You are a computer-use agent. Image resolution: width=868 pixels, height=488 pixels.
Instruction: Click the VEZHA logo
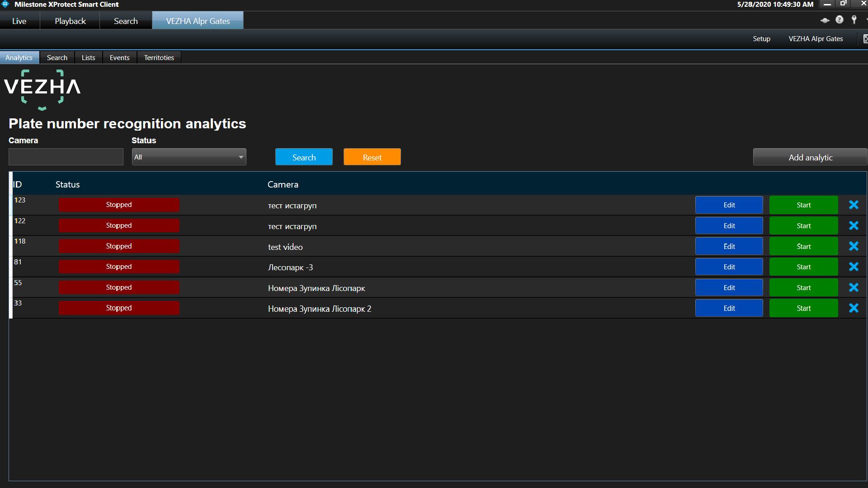tap(42, 89)
